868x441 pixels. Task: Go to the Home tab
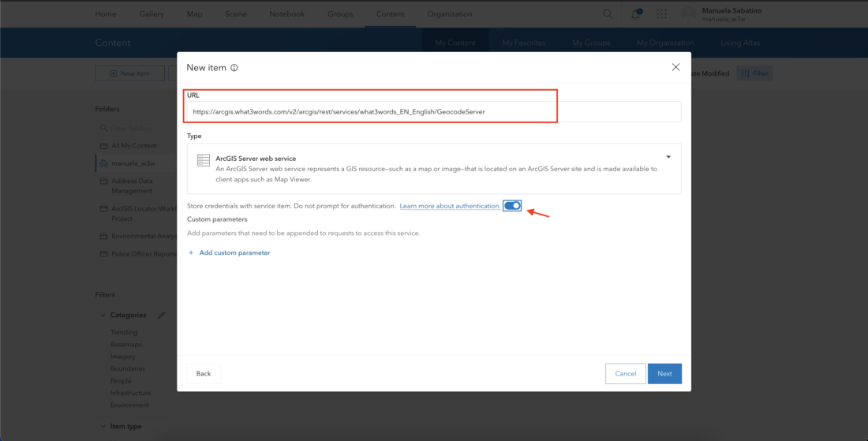[x=106, y=14]
